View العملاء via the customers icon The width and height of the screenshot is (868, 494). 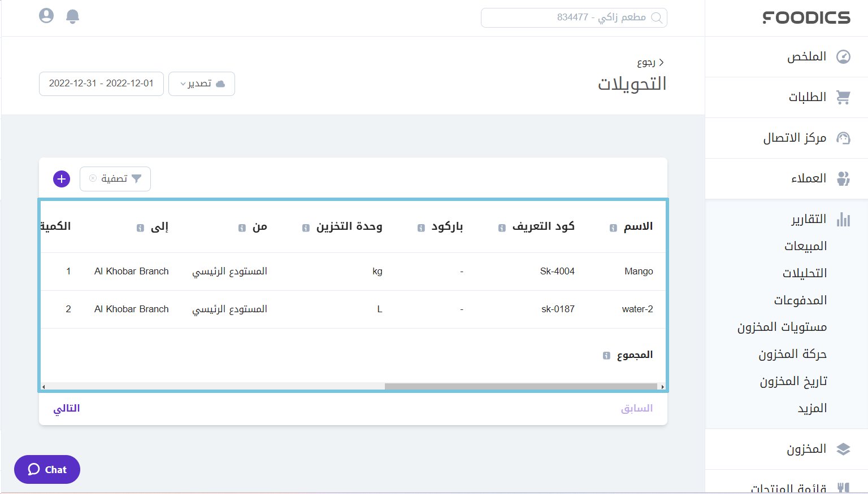point(844,178)
